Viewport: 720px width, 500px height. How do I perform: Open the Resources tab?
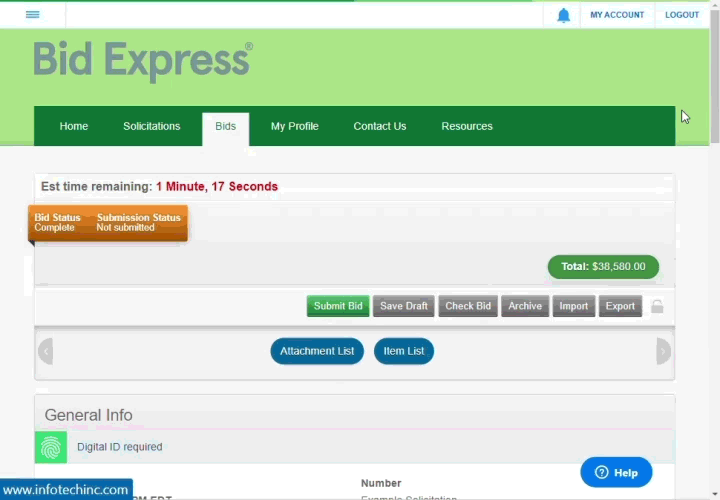(x=467, y=126)
